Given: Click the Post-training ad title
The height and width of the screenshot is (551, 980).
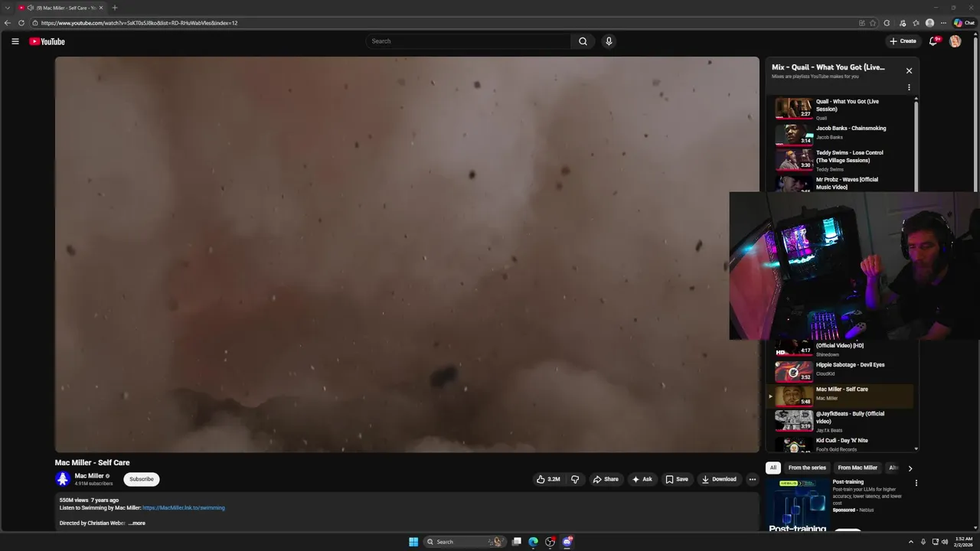Looking at the screenshot, I should pos(848,482).
